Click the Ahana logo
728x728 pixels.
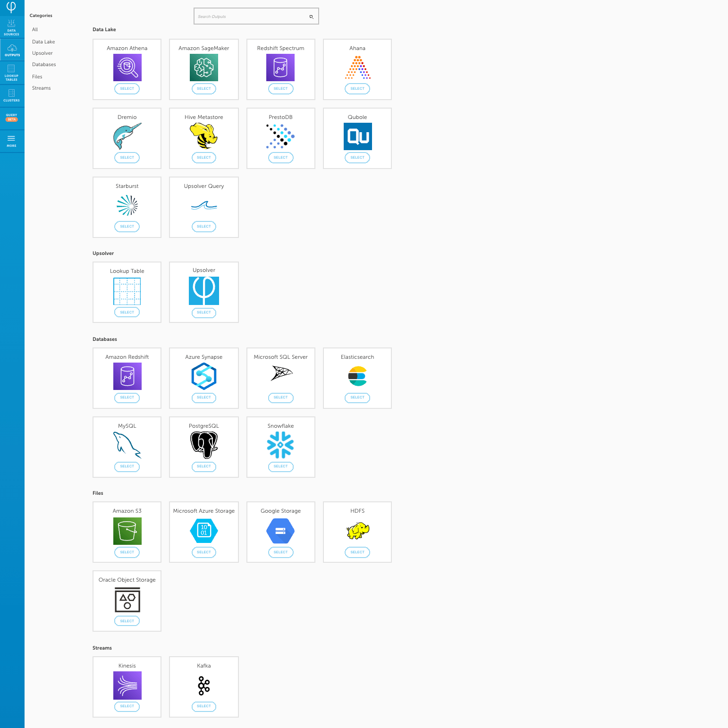358,68
